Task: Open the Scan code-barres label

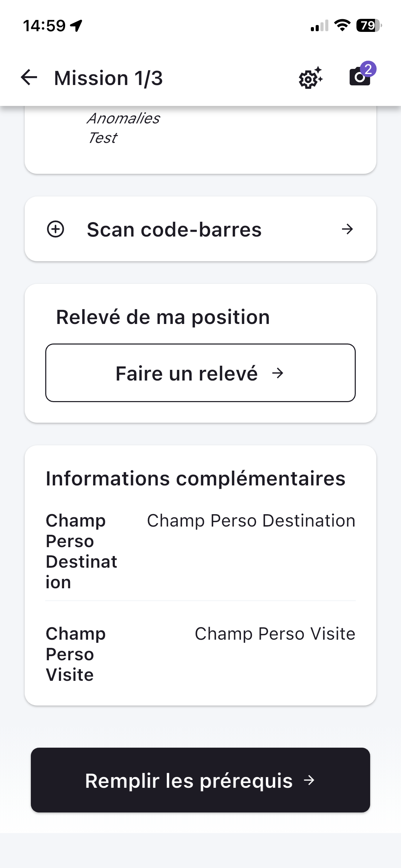Action: [174, 229]
